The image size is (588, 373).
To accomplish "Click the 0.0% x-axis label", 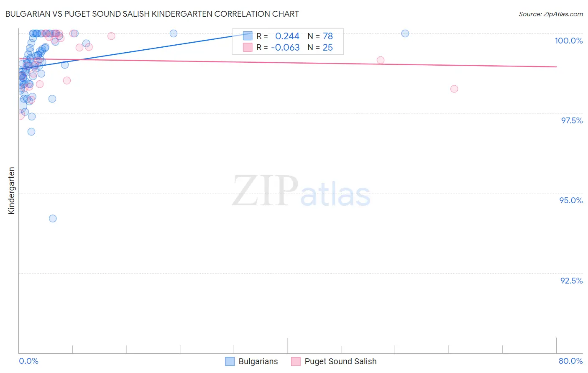I will 28,361.
